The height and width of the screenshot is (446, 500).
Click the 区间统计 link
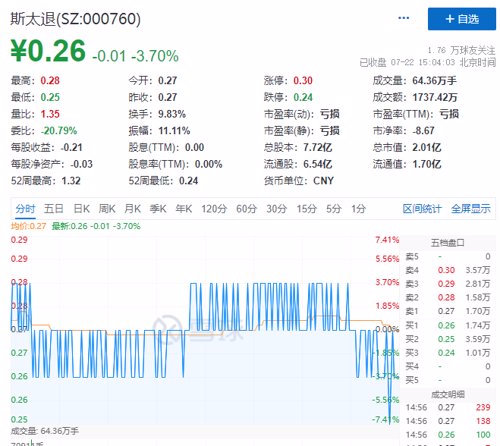(x=422, y=209)
